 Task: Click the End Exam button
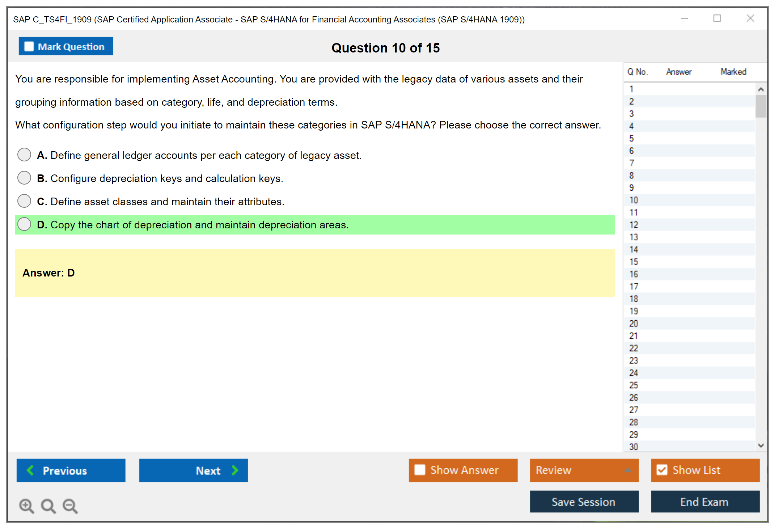click(705, 502)
